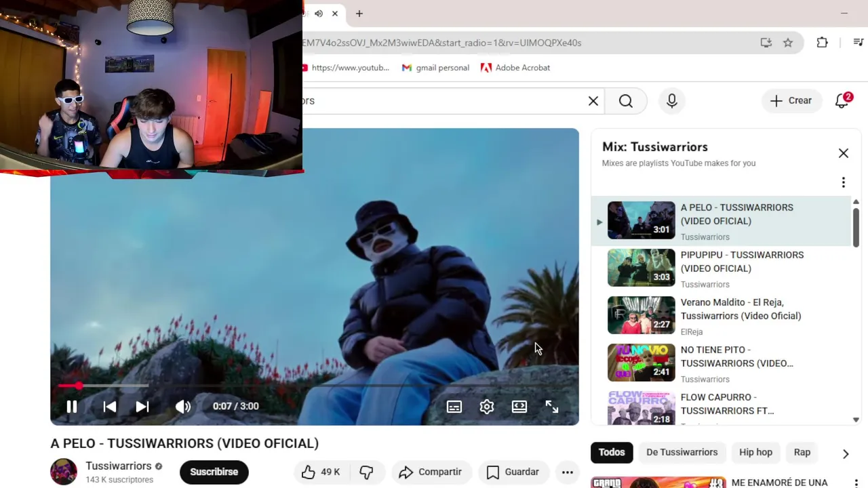Click the playlist scrollbar down arrow
Screen dimensions: 868x488
[856, 420]
